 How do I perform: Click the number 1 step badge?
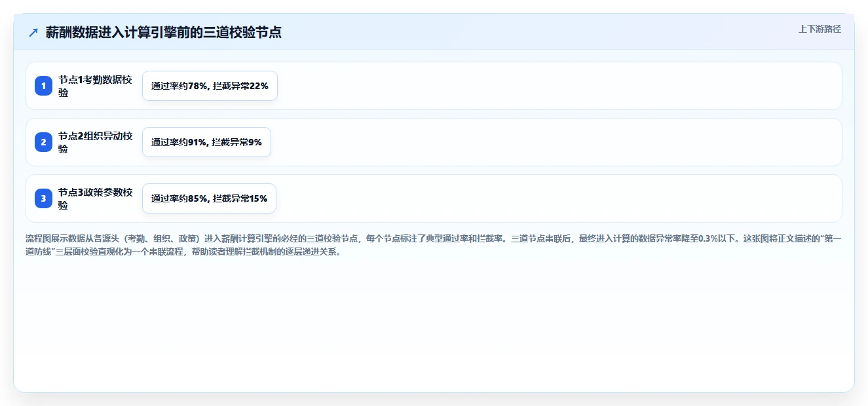pyautogui.click(x=43, y=86)
